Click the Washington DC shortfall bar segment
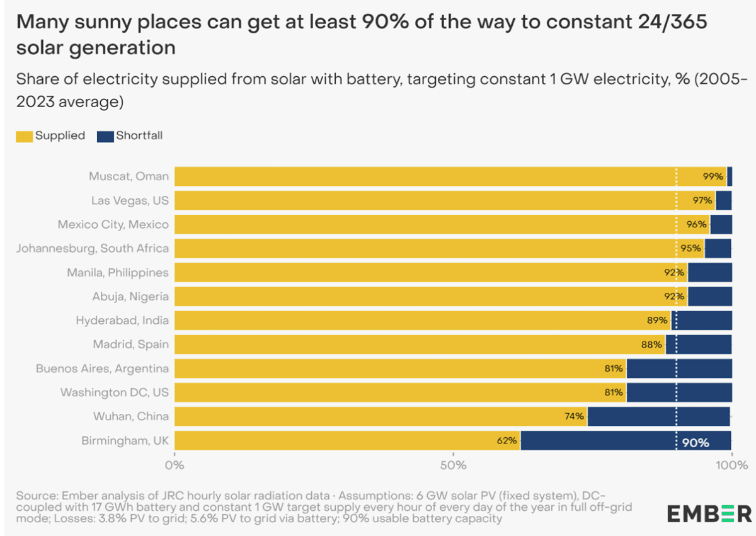Viewport: 756px width, 536px height. (679, 392)
